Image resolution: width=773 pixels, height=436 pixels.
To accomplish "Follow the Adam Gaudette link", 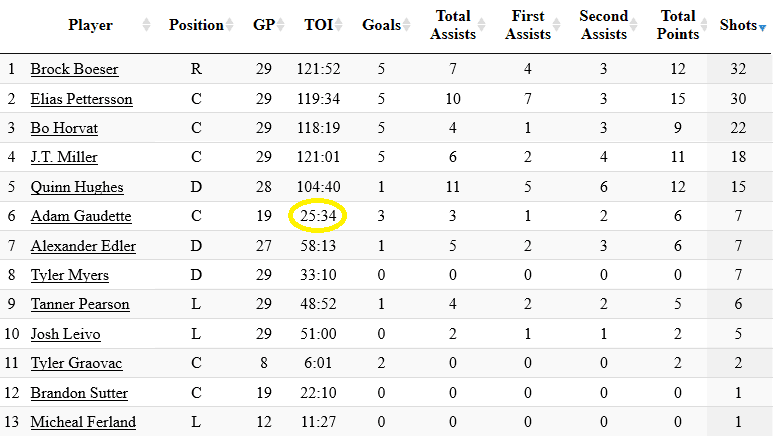I will click(81, 216).
